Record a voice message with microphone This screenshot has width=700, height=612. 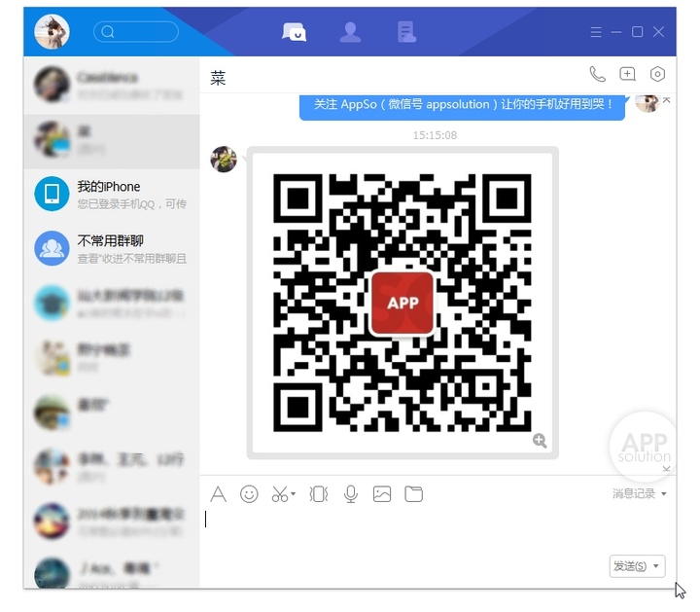[351, 494]
